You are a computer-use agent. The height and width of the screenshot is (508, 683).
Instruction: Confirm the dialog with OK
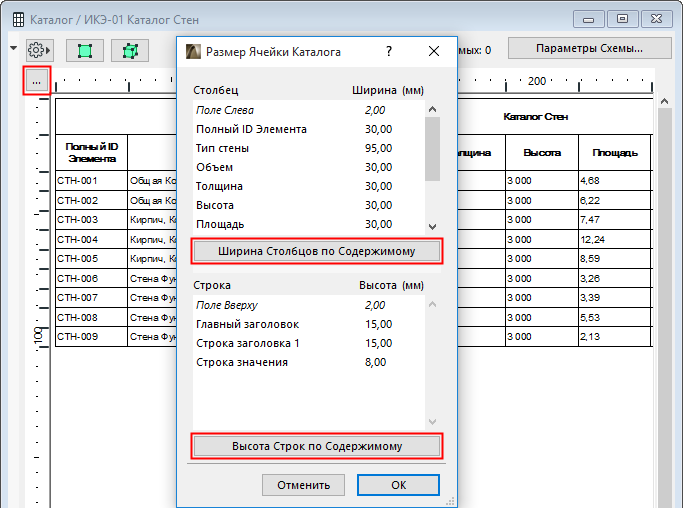click(398, 485)
